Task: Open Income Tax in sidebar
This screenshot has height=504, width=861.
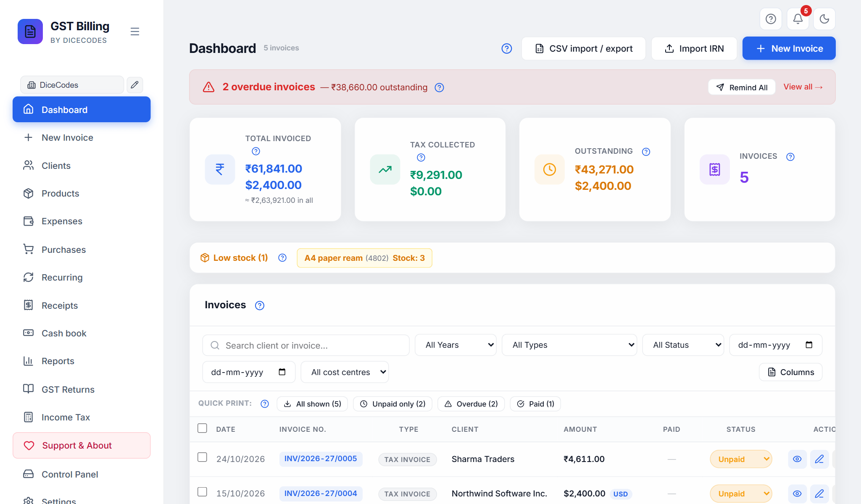Action: (82, 417)
